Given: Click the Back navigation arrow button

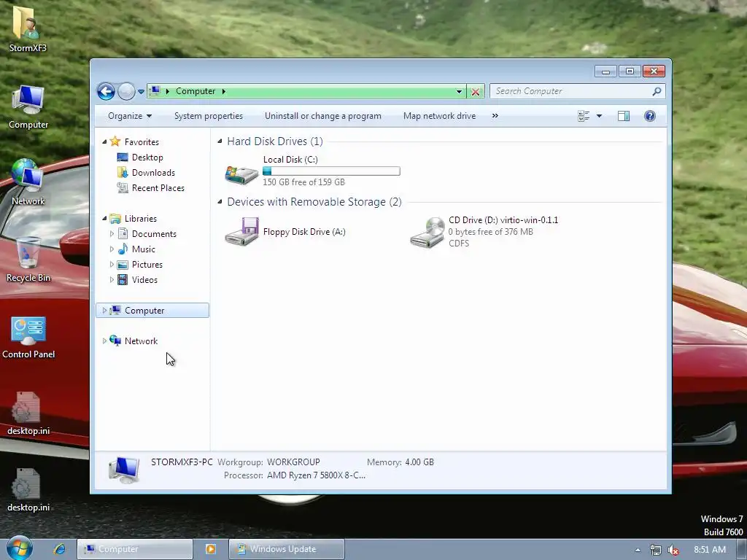Looking at the screenshot, I should (x=106, y=91).
